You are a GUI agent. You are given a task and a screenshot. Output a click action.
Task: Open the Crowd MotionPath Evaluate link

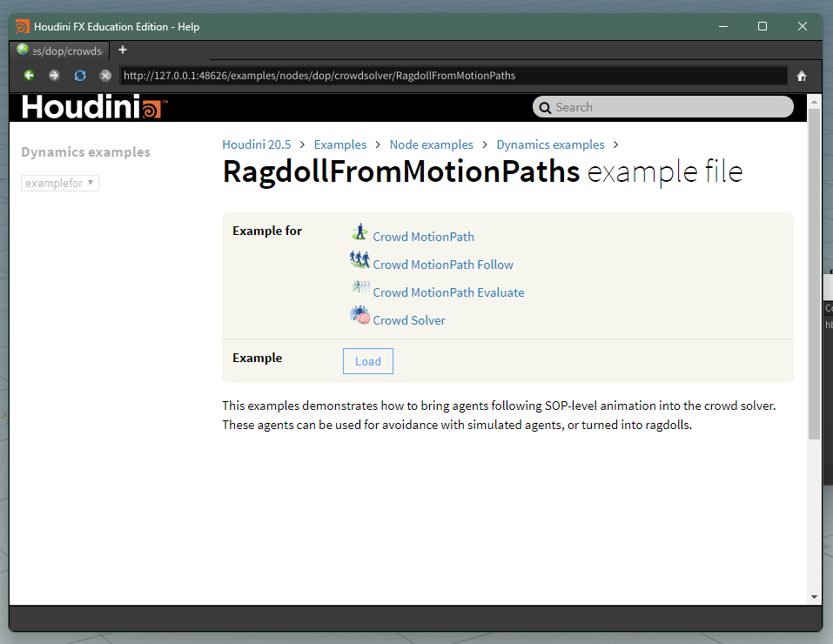pos(448,292)
